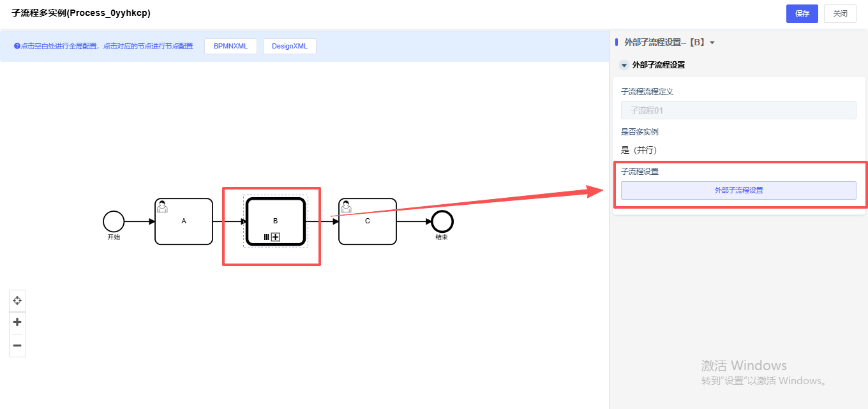Save the process with 保存 button

pos(802,13)
